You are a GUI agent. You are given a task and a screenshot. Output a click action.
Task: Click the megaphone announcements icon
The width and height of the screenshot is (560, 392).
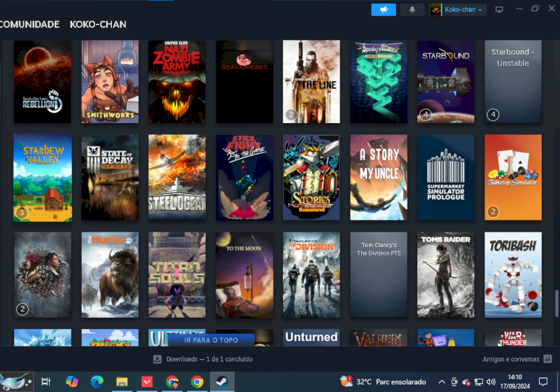tap(383, 10)
